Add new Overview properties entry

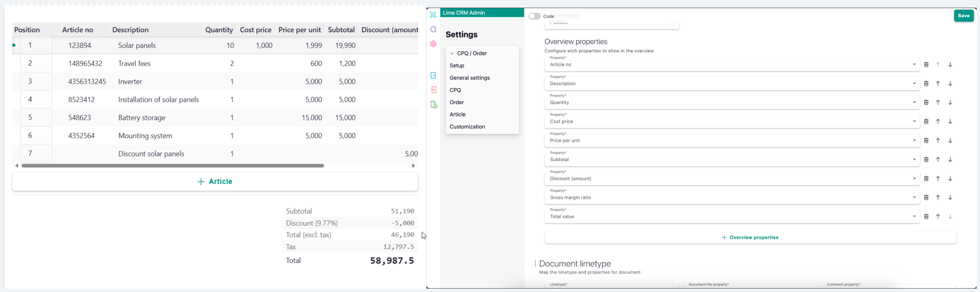click(750, 238)
